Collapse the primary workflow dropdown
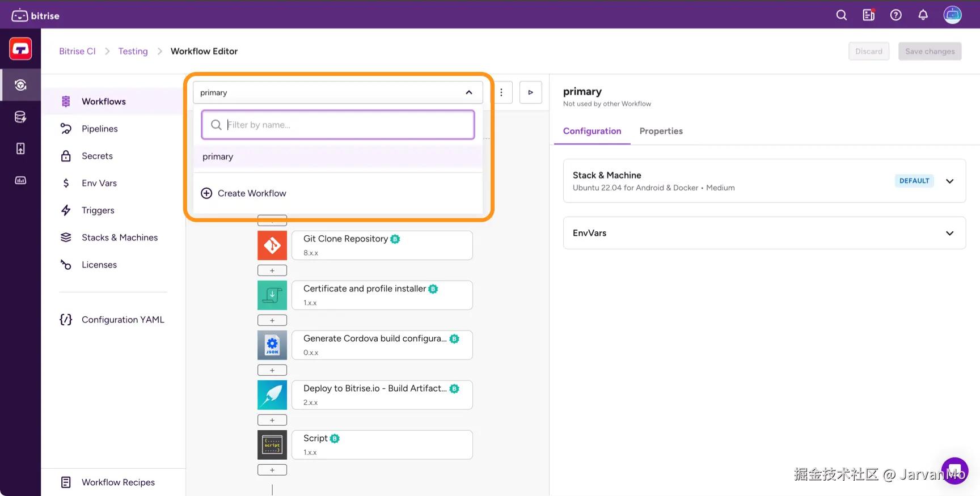The width and height of the screenshot is (980, 496). tap(468, 92)
